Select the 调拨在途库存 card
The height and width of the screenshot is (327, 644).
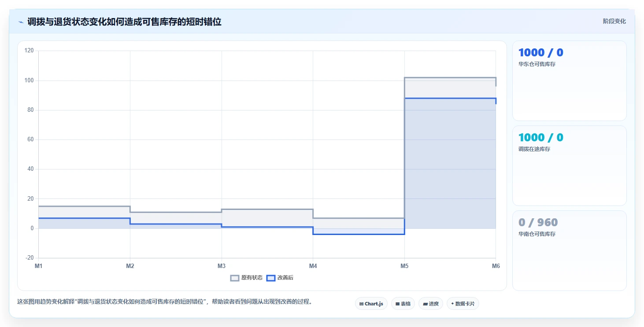click(x=569, y=165)
